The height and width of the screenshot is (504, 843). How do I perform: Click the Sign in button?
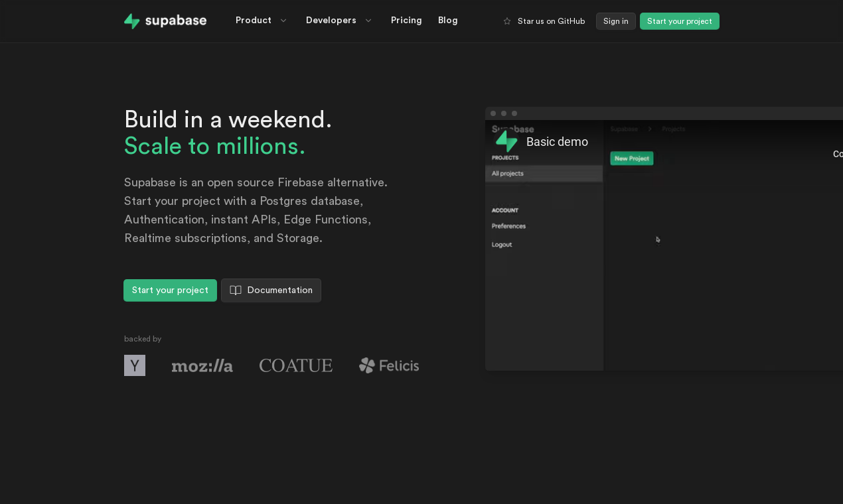point(615,21)
